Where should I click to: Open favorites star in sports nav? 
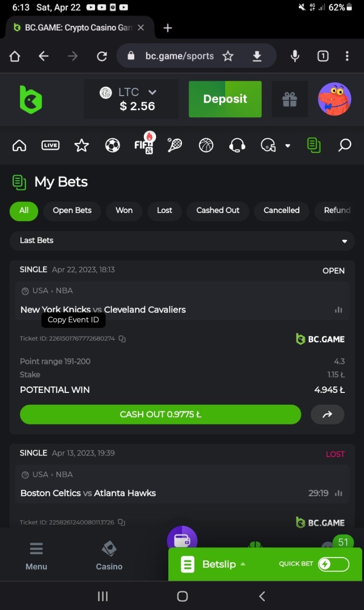click(81, 146)
